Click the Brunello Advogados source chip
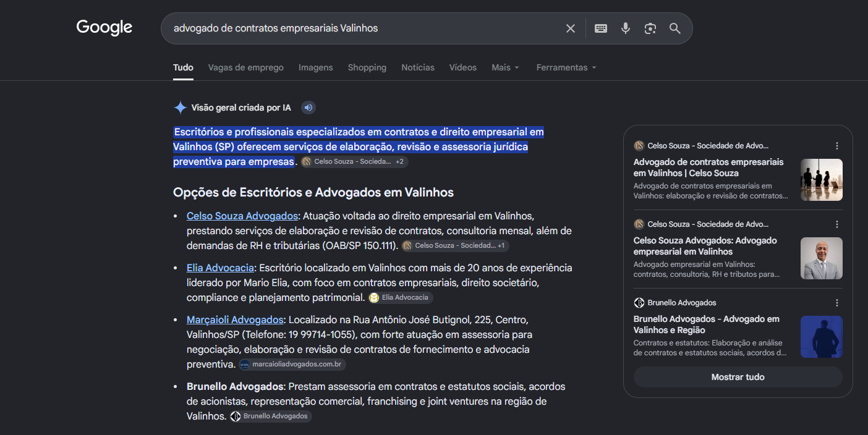Screen dimensions: 868x435 coord(271,416)
